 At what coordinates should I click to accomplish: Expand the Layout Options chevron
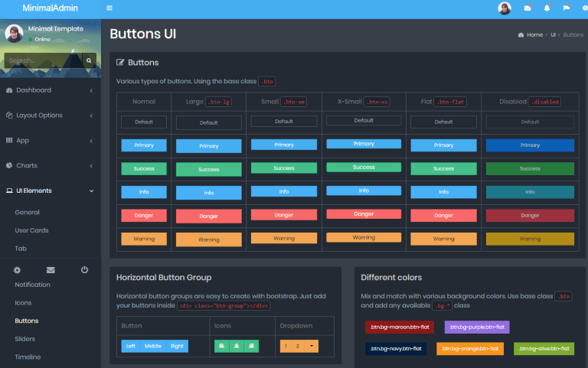click(91, 116)
